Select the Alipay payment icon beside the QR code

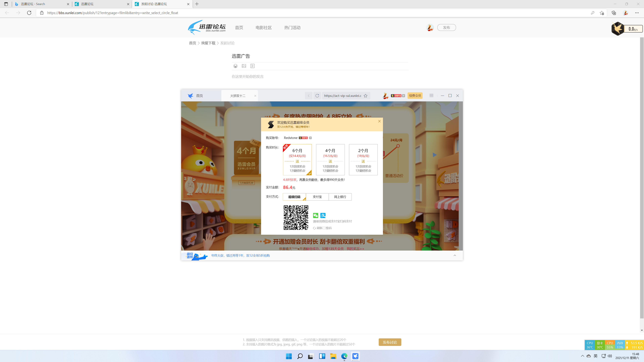(323, 215)
